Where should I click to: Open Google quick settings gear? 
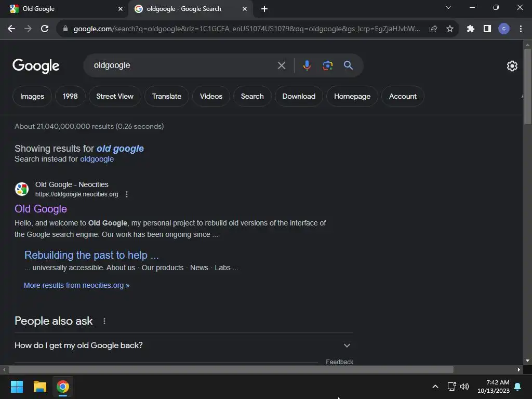[x=512, y=66]
